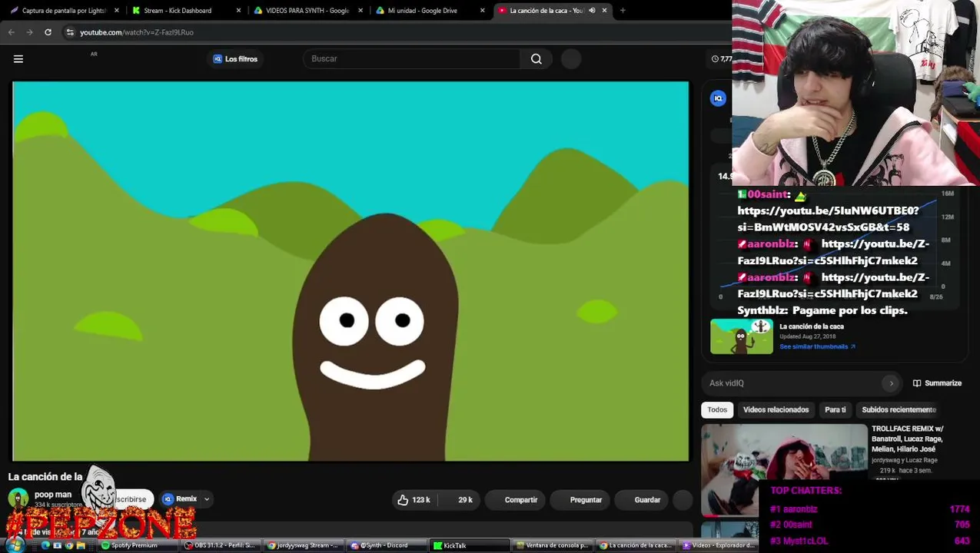This screenshot has width=980, height=553.
Task: Click title text 'La canción de la'
Action: (45, 477)
